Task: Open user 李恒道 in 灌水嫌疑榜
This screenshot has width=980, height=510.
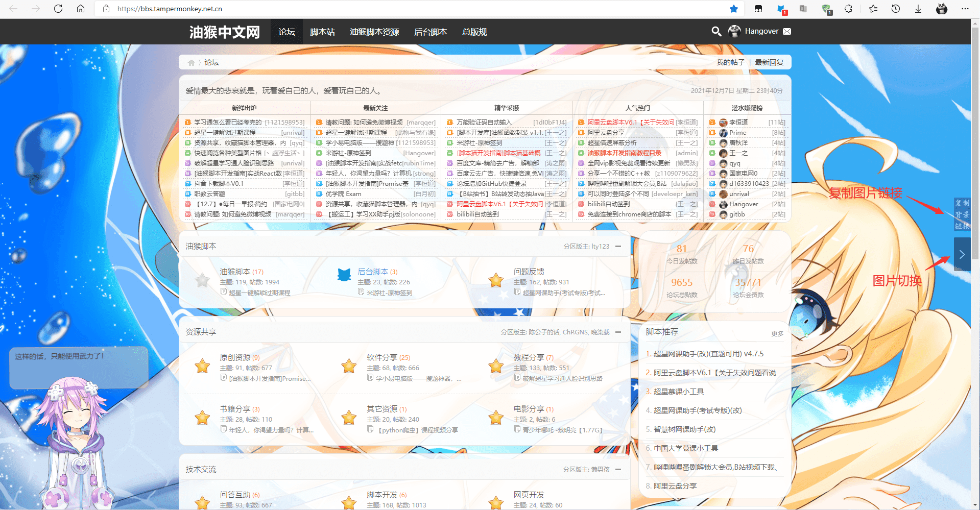Action: pyautogui.click(x=738, y=123)
